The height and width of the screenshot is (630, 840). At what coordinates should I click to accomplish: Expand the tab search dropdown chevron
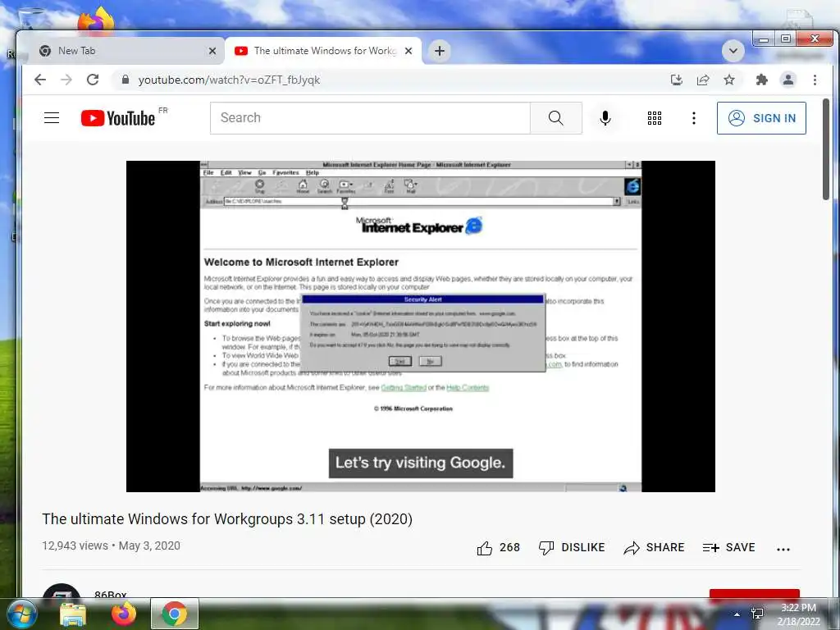point(733,52)
